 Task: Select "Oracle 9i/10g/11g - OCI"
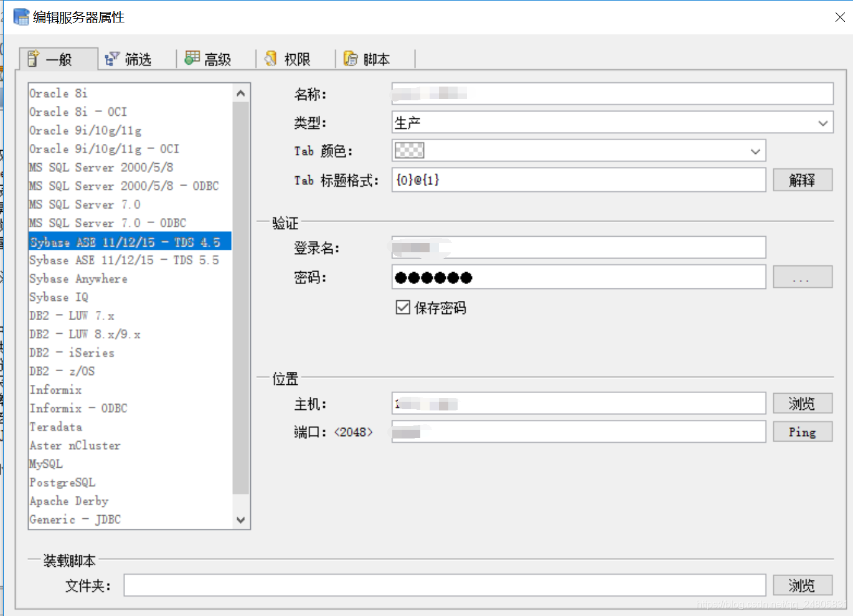coord(130,149)
